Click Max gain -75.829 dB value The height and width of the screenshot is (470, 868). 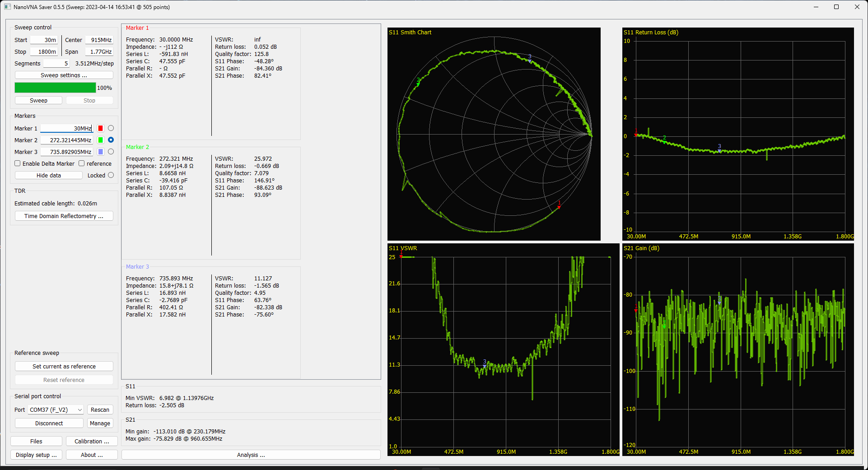188,438
